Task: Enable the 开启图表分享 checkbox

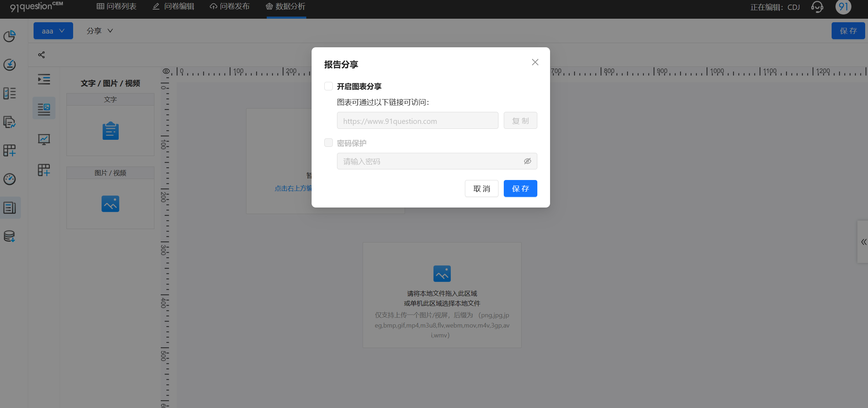Action: click(x=329, y=86)
